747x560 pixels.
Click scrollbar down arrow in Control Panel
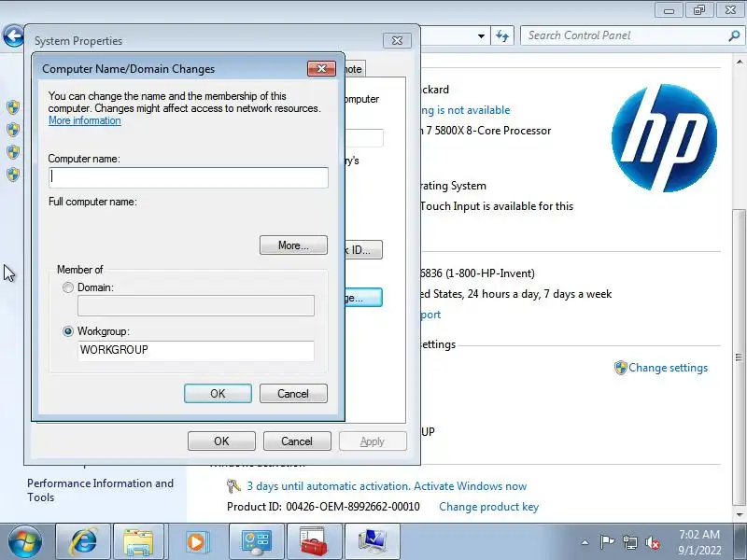740,515
